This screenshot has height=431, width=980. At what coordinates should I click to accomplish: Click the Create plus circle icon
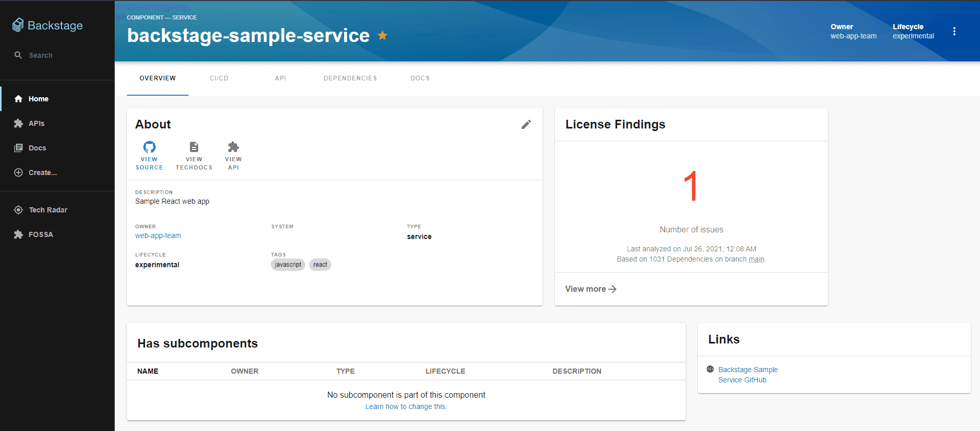coord(18,173)
